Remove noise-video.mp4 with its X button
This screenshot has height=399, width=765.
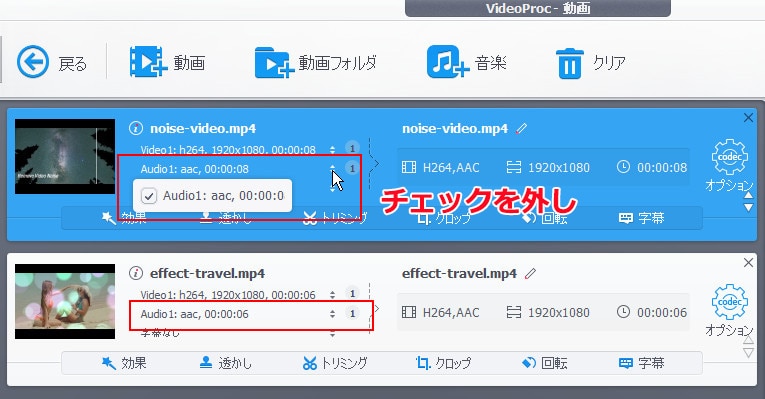coord(748,118)
